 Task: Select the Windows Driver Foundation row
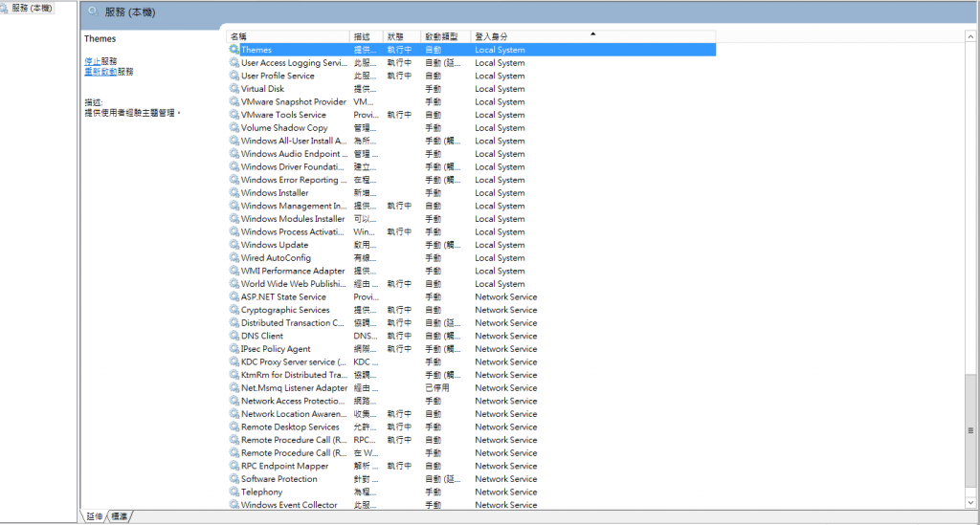click(x=471, y=166)
